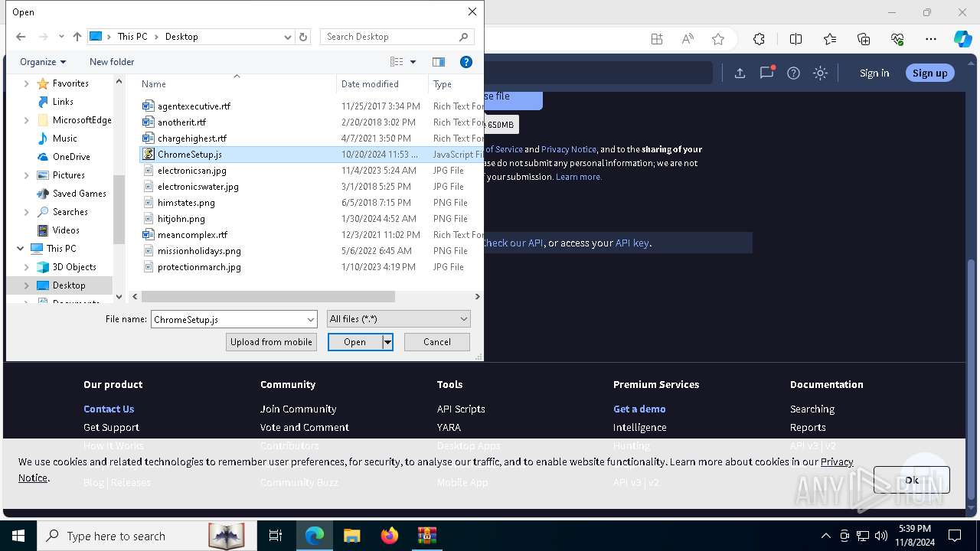Click the horizontal scrollbar in file list
This screenshot has width=980, height=551.
(x=268, y=296)
